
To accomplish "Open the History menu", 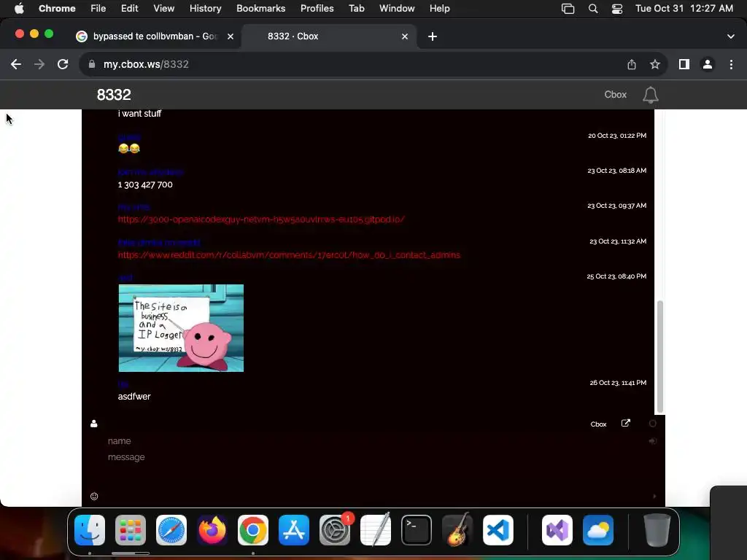I will point(205,9).
